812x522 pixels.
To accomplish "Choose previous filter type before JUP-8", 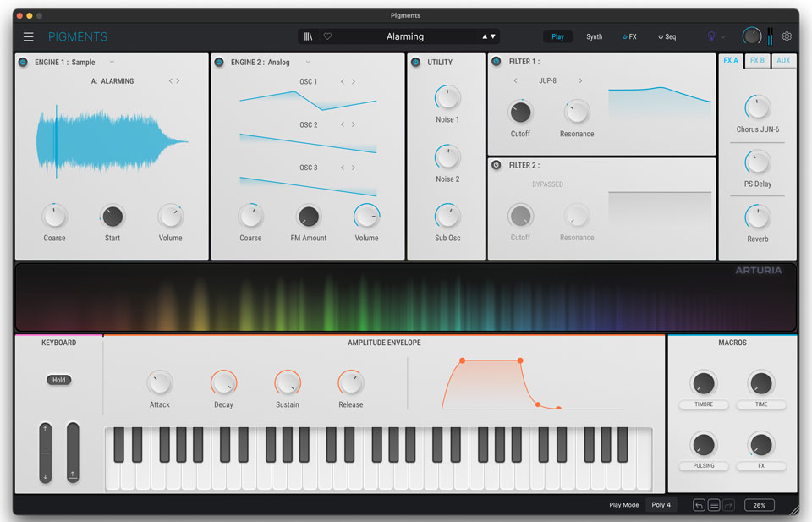I will point(515,80).
